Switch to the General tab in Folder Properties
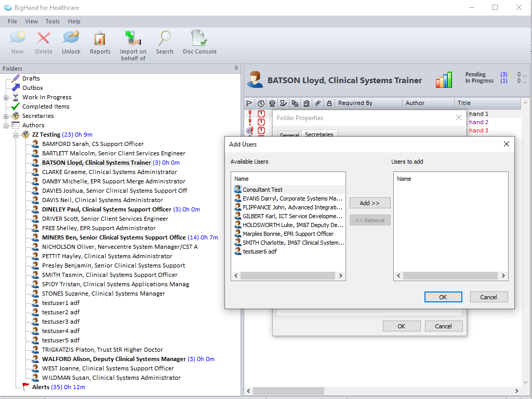This screenshot has width=532, height=399. (x=289, y=135)
